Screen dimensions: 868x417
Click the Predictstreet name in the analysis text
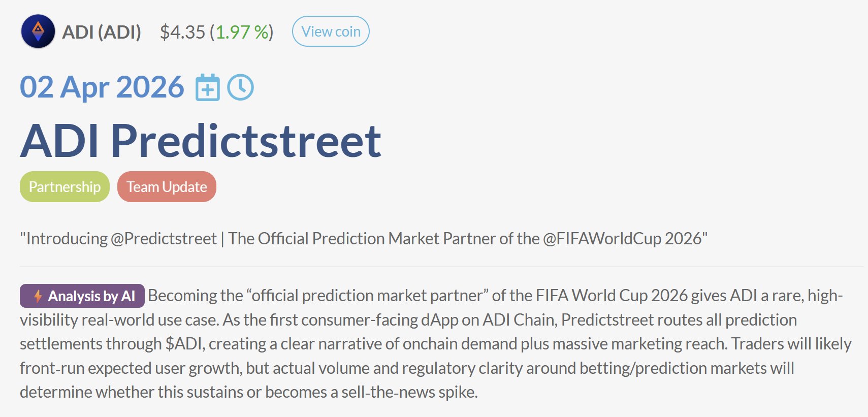tap(607, 320)
